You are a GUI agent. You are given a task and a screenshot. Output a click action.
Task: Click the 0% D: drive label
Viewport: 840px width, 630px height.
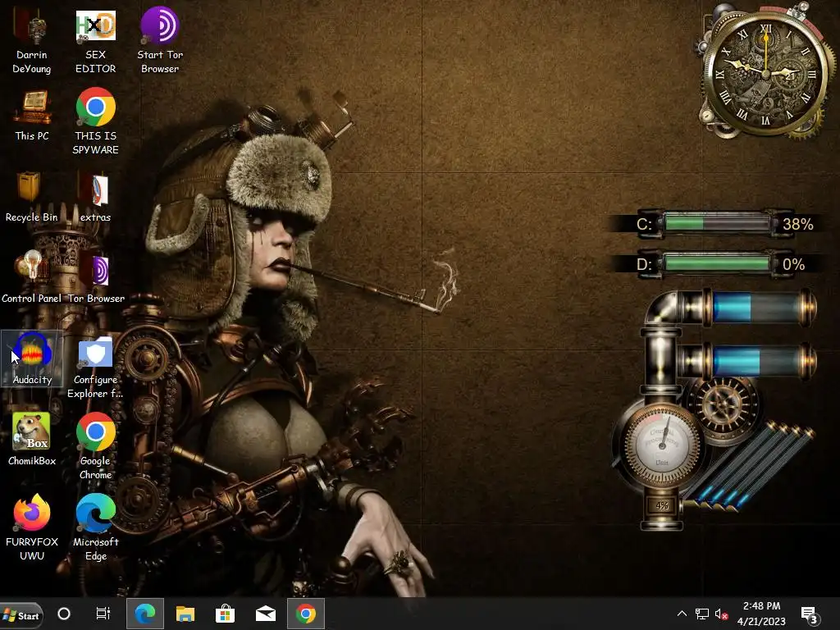(793, 264)
